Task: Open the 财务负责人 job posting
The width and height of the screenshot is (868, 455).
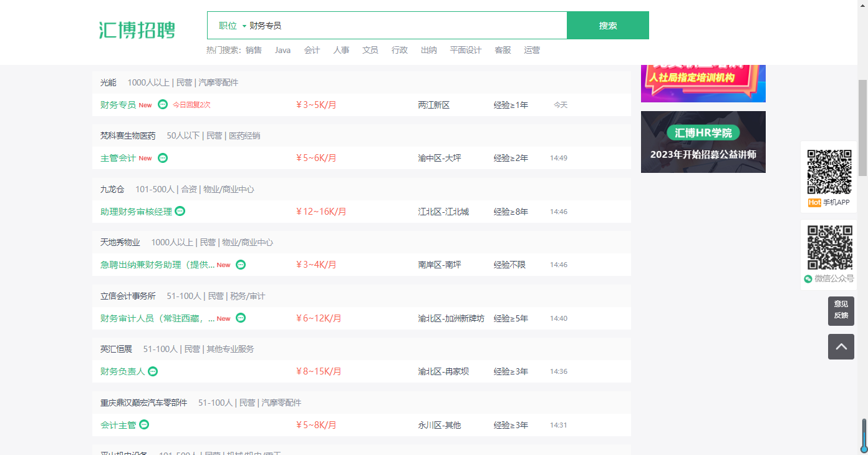Action: pos(122,371)
